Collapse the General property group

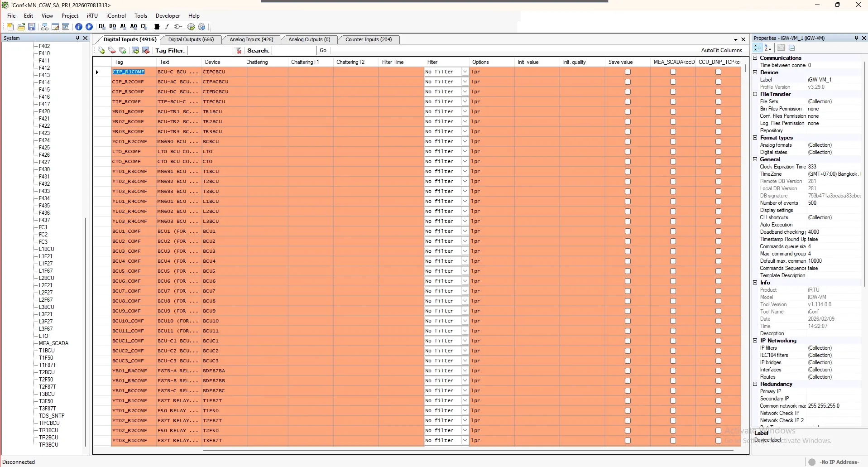coord(755,159)
